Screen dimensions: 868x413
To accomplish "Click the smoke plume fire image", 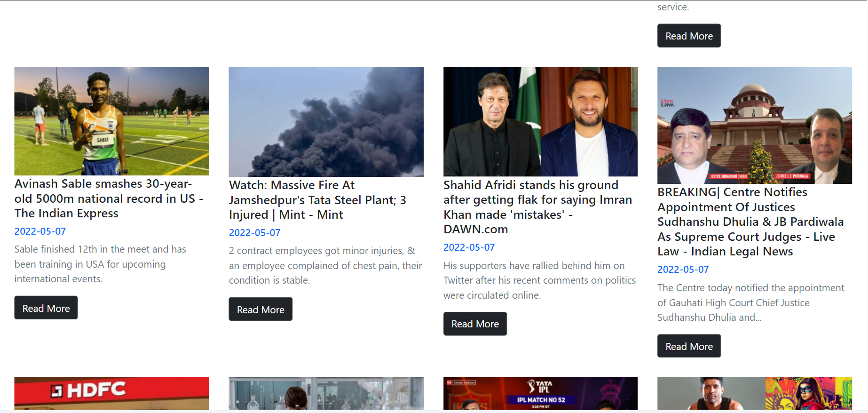I will pos(326,122).
